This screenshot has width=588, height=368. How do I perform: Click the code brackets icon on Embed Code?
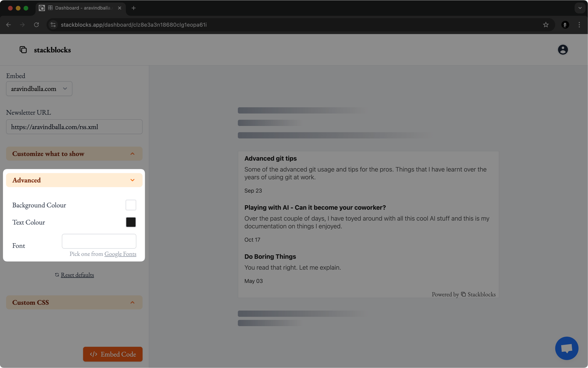(x=93, y=354)
